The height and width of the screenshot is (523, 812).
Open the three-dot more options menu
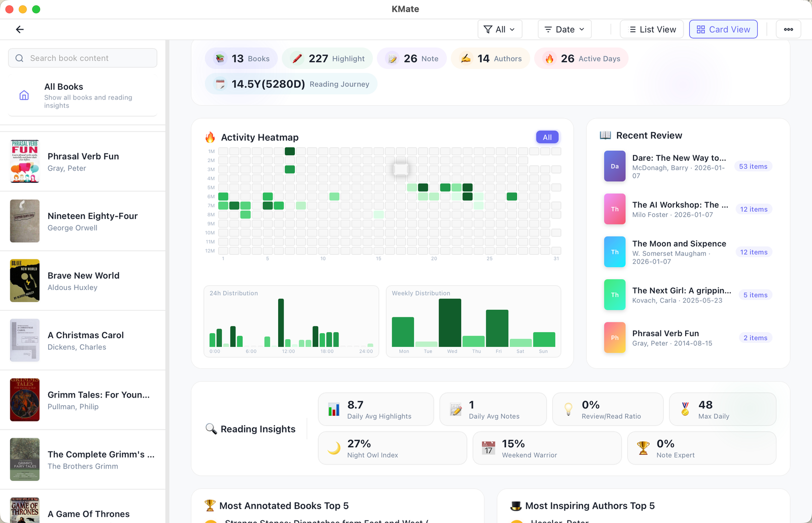coord(788,29)
